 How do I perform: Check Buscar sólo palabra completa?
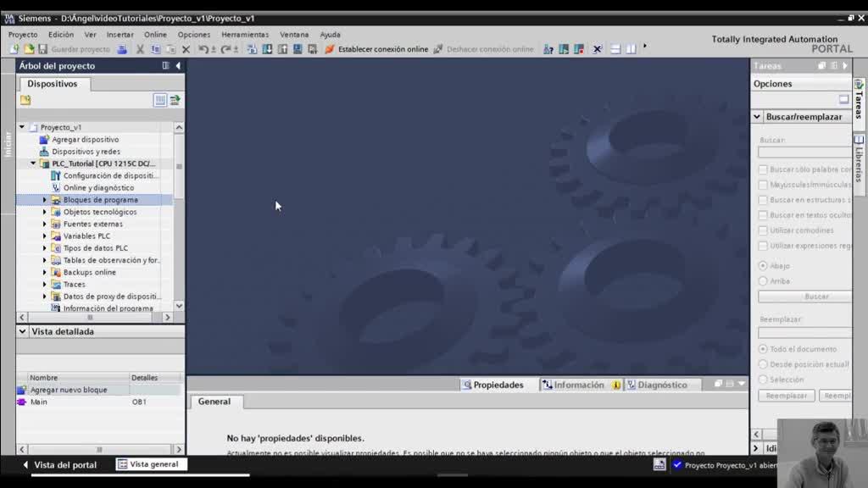point(763,169)
